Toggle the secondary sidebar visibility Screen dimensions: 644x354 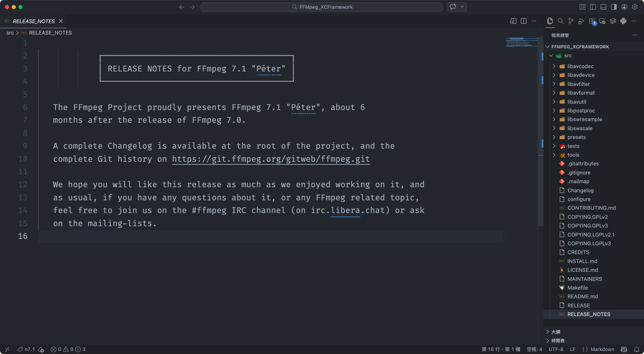coord(614,7)
